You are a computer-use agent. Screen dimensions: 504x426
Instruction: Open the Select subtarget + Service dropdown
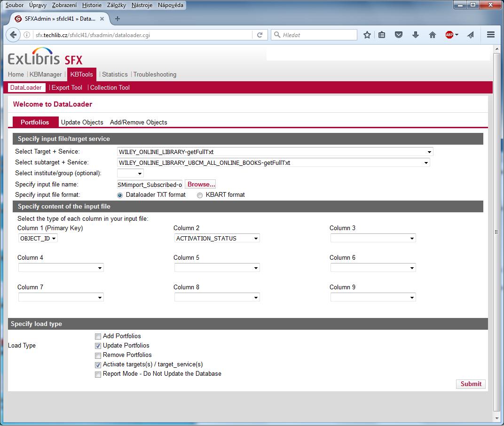274,163
